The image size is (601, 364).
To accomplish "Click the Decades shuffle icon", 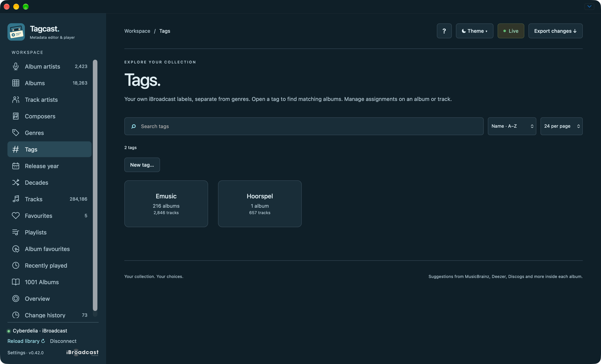I will tap(16, 182).
